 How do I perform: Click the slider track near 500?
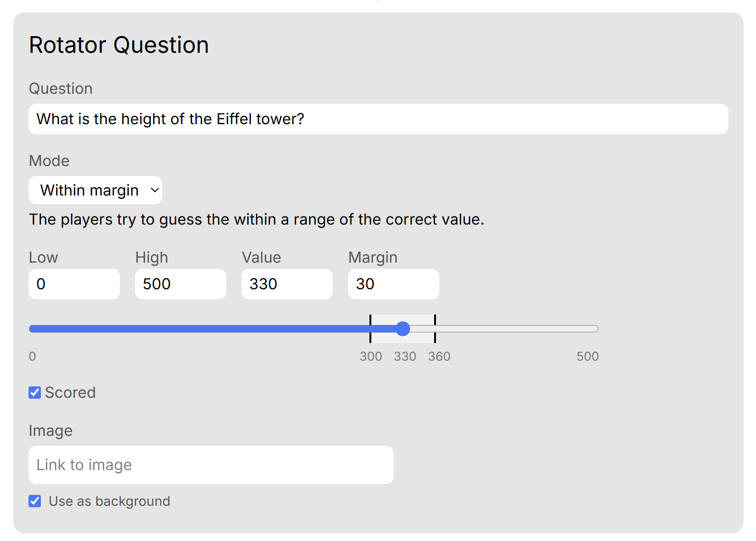pyautogui.click(x=585, y=328)
